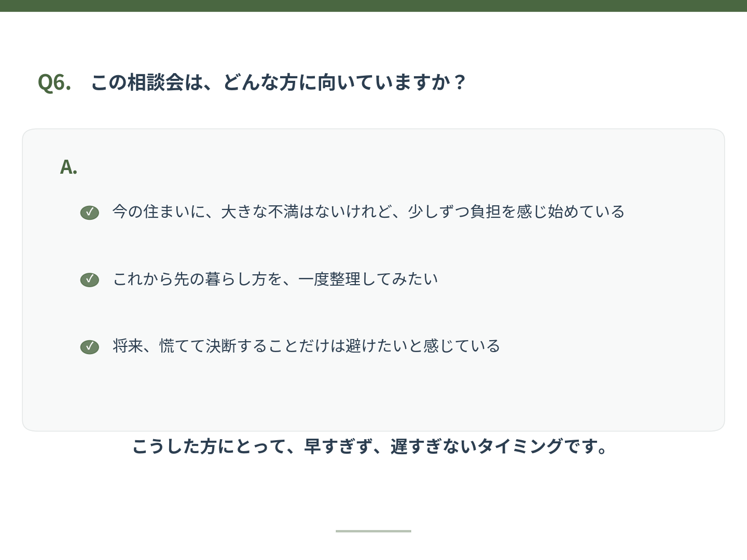Click the dark green top header bar
The height and width of the screenshot is (560, 747).
click(374, 6)
